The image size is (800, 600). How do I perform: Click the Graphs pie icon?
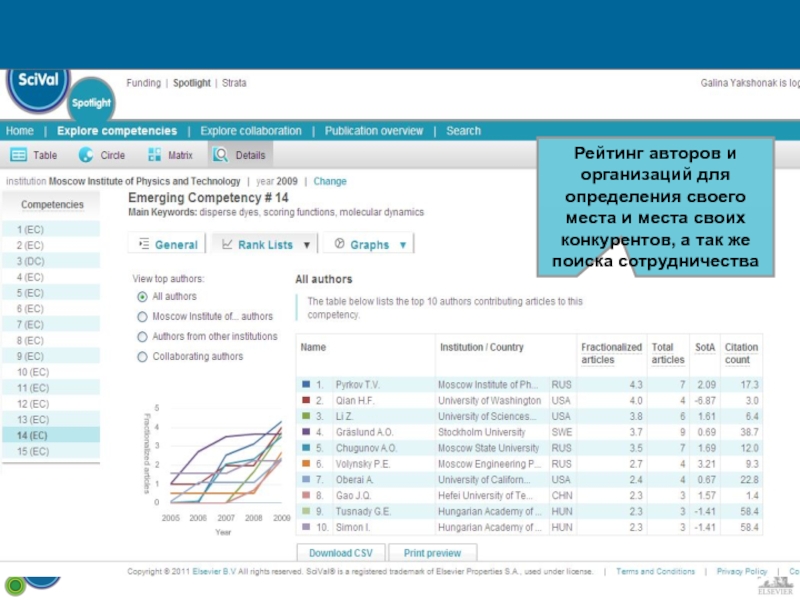coord(339,244)
